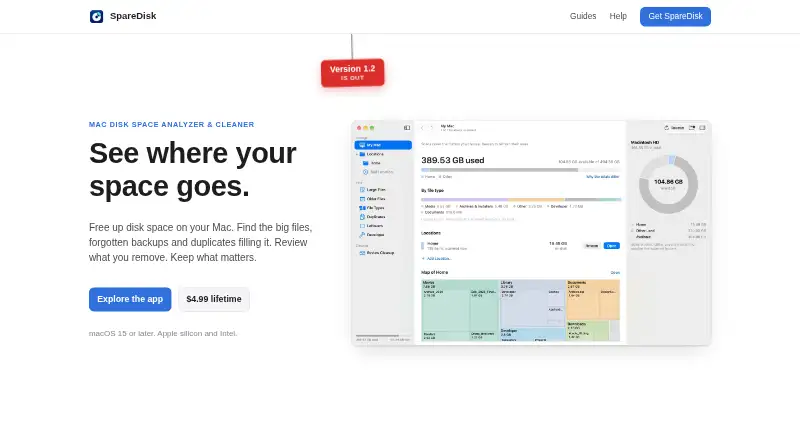Open the Help page
This screenshot has height=440, width=800.
tap(618, 16)
